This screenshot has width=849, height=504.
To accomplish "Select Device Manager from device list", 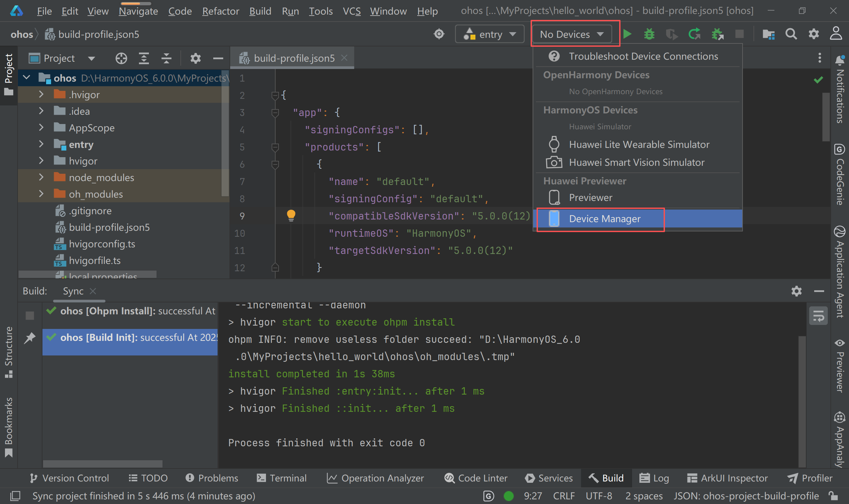I will [x=605, y=219].
